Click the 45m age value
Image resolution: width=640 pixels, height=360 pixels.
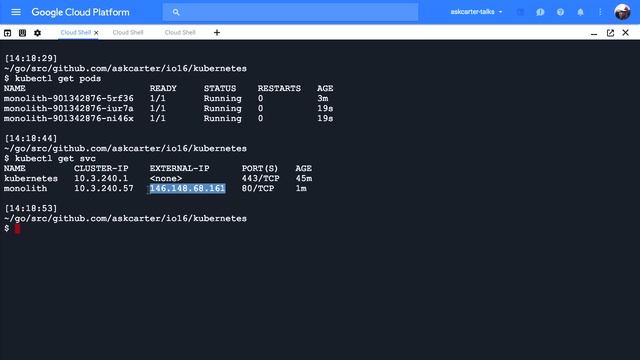(304, 178)
